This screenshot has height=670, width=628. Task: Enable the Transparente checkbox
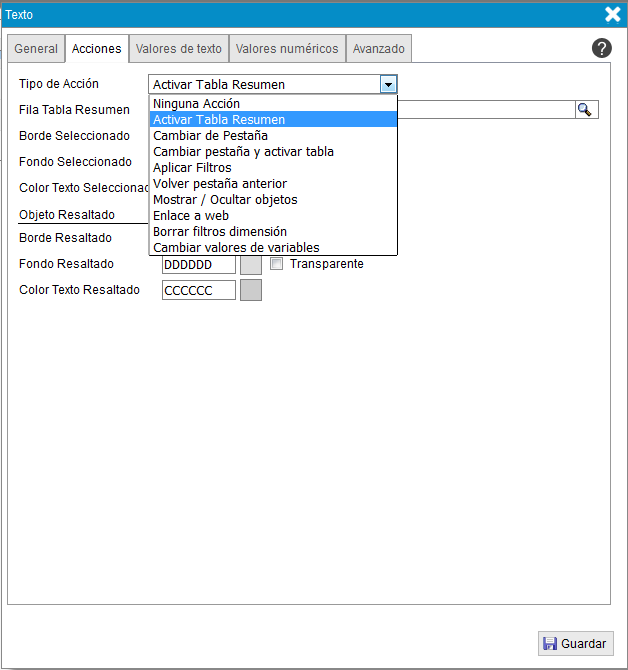click(278, 264)
